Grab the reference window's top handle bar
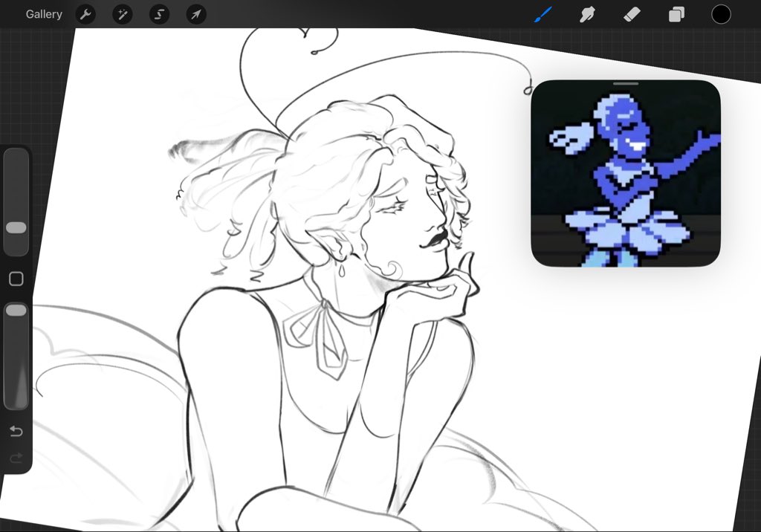This screenshot has width=761, height=532. (x=626, y=84)
